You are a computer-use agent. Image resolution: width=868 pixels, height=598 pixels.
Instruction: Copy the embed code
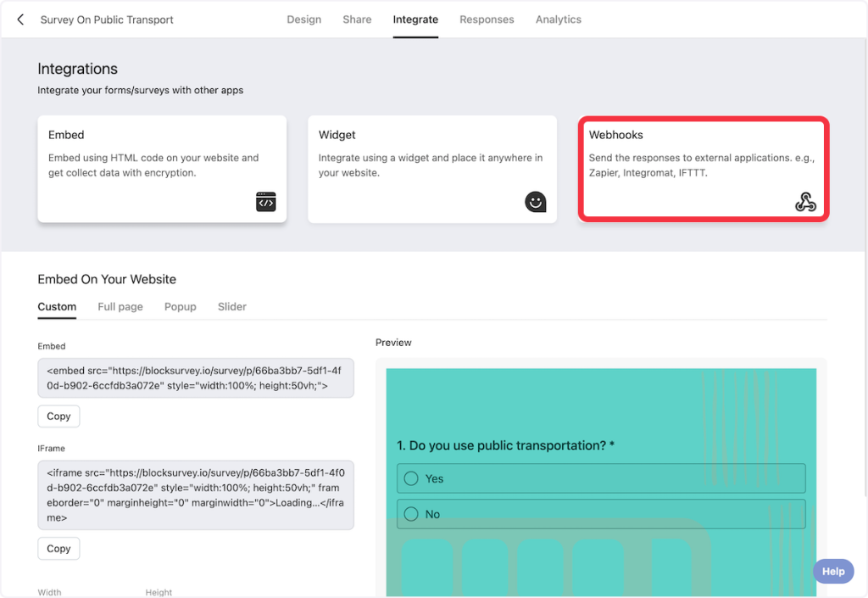tap(58, 416)
